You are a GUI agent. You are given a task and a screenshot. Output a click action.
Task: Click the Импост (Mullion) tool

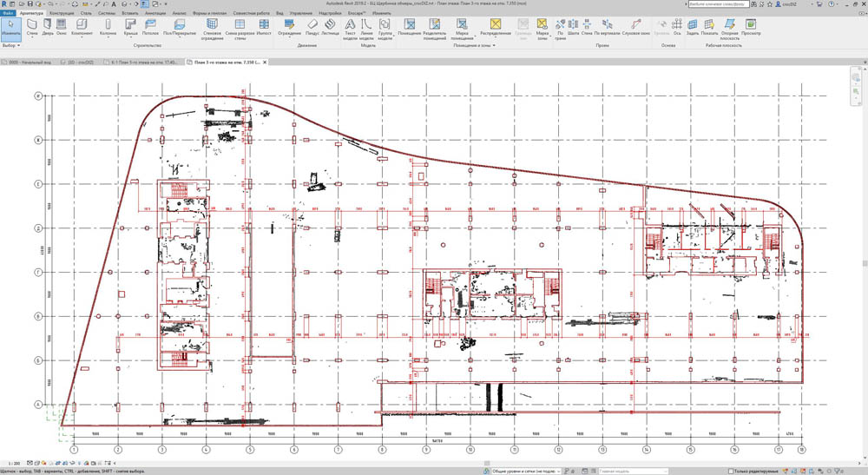(264, 28)
